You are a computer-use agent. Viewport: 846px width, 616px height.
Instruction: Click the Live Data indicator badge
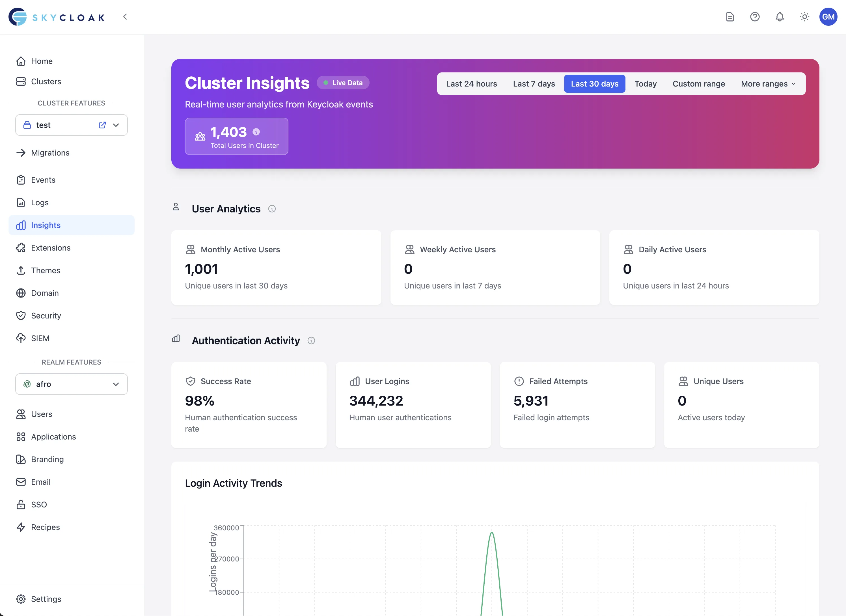tap(343, 83)
